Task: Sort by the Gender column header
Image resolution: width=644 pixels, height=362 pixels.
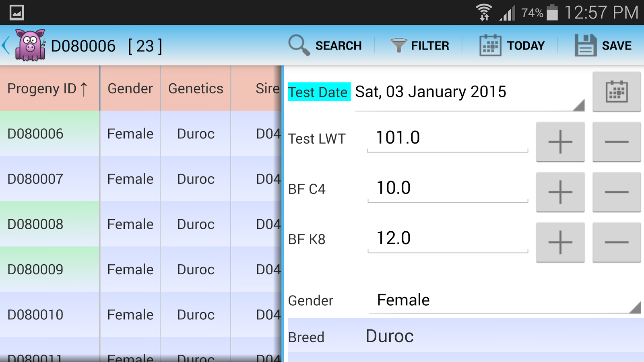Action: click(130, 88)
